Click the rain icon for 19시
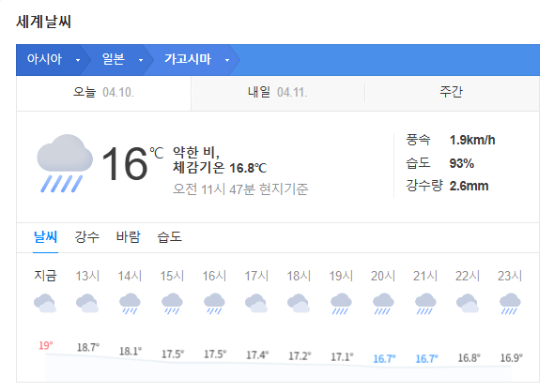The image size is (554, 392). coord(341,304)
